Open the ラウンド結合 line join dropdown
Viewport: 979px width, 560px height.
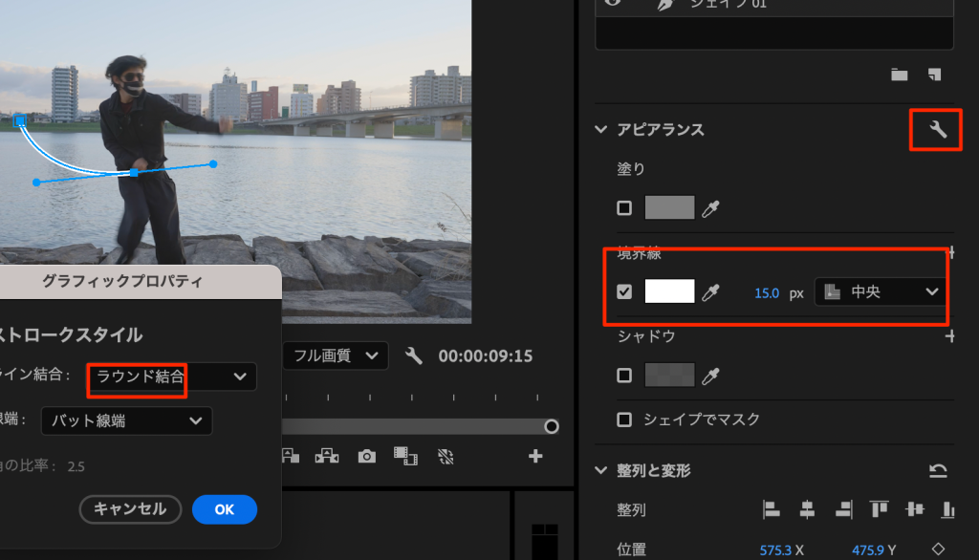tap(172, 377)
